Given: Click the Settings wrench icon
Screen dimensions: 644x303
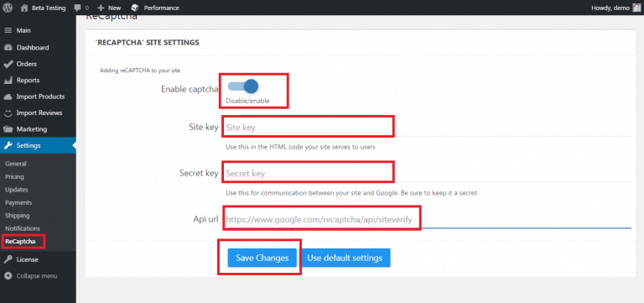Looking at the screenshot, I should coord(8,145).
